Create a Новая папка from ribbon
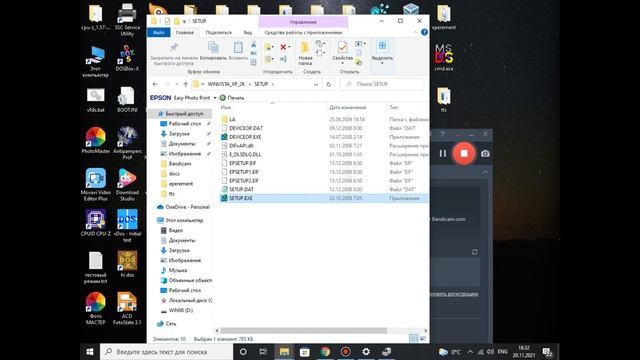This screenshot has height=360, width=640. pyautogui.click(x=305, y=53)
